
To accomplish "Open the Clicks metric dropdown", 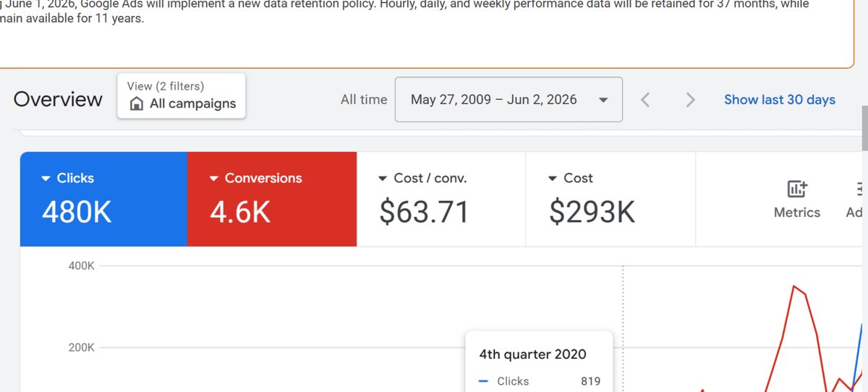I will (68, 178).
